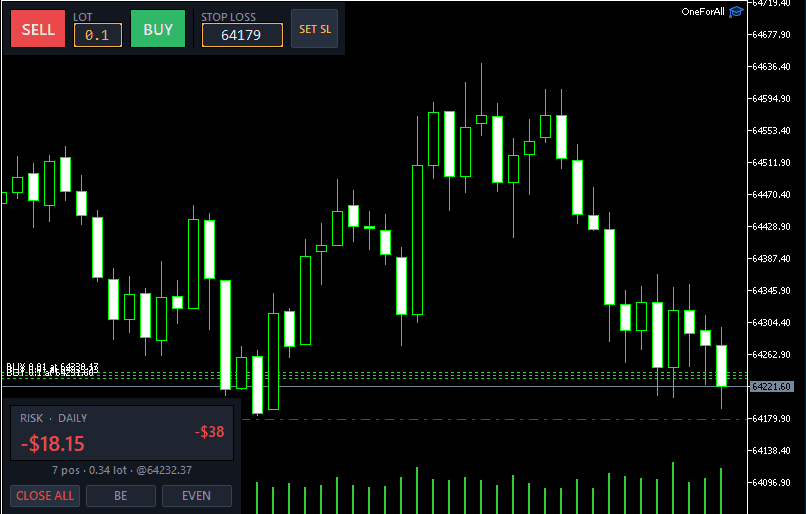806x514 pixels.
Task: Click the 64096.90 price axis label
Action: (771, 482)
